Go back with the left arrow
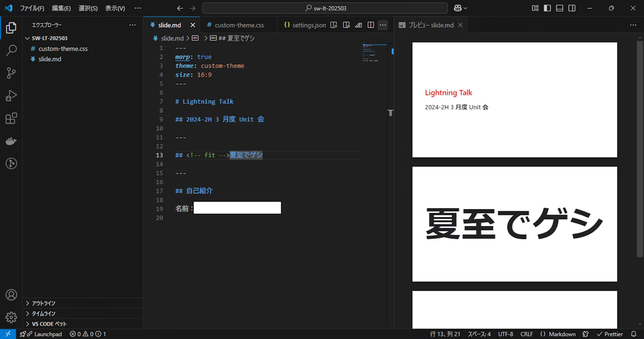 click(180, 8)
